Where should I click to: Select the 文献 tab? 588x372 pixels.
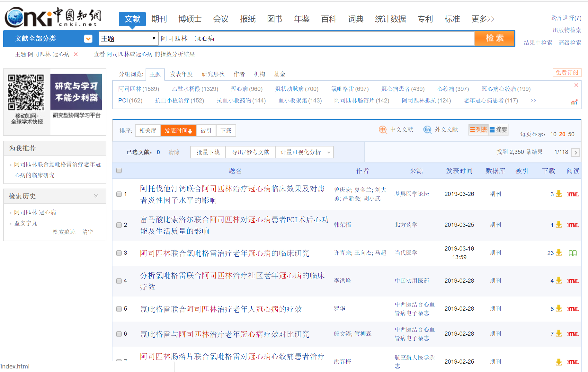132,19
